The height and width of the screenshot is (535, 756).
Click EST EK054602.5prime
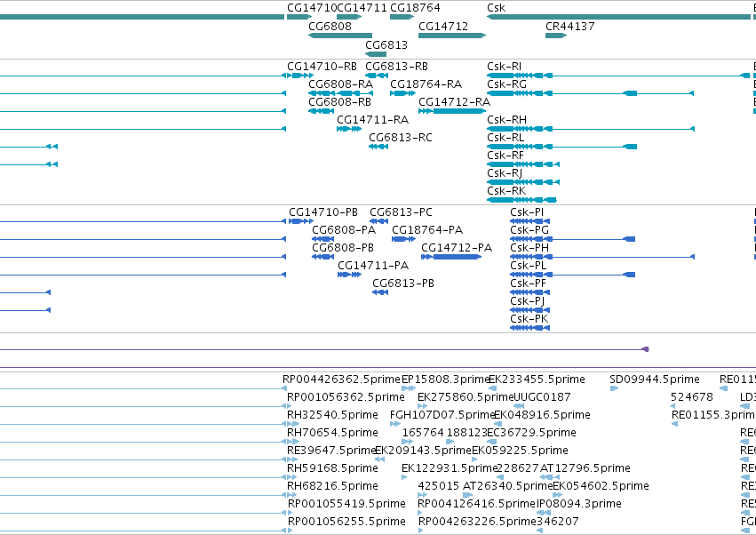pyautogui.click(x=557, y=495)
